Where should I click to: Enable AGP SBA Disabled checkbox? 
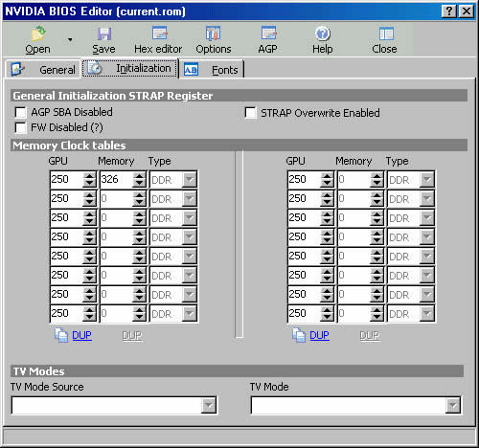[x=20, y=112]
